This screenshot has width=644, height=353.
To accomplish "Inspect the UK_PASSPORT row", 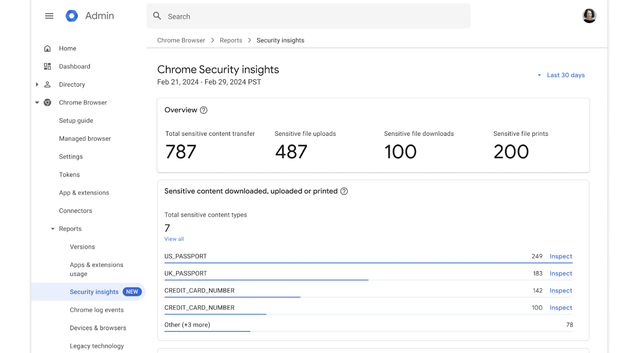I will (x=560, y=274).
